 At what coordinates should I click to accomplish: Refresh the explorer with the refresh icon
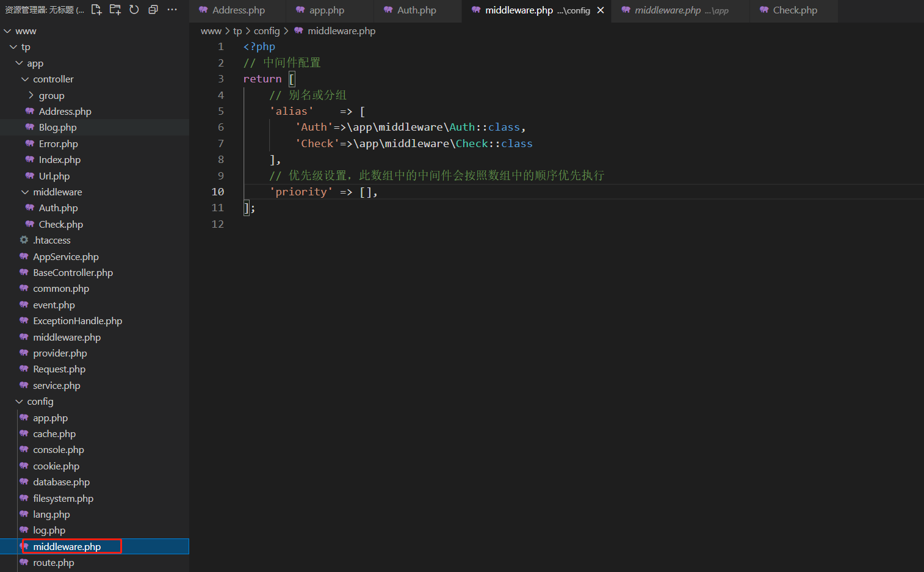tap(134, 9)
